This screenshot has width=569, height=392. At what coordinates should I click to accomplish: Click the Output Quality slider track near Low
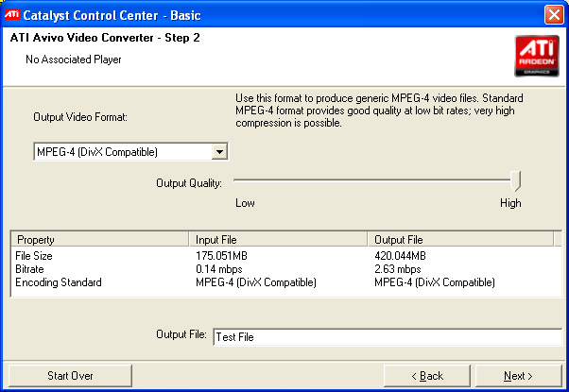click(x=243, y=179)
